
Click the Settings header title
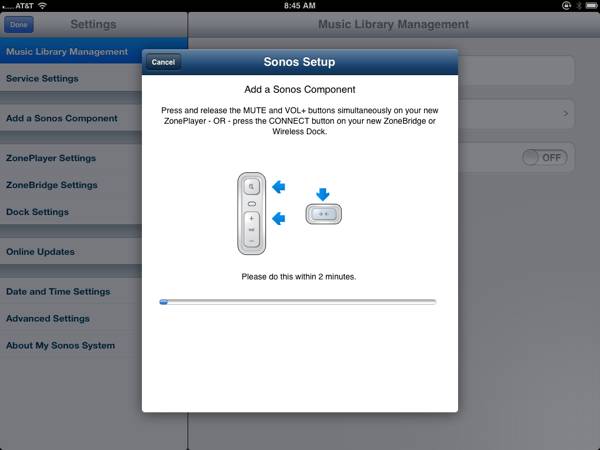coord(93,24)
